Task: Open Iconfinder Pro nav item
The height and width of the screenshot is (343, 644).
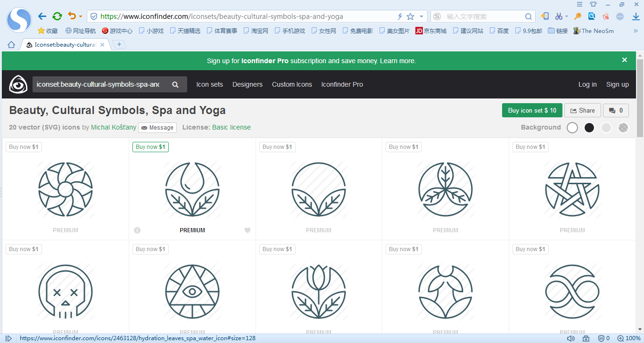Action: (x=342, y=84)
